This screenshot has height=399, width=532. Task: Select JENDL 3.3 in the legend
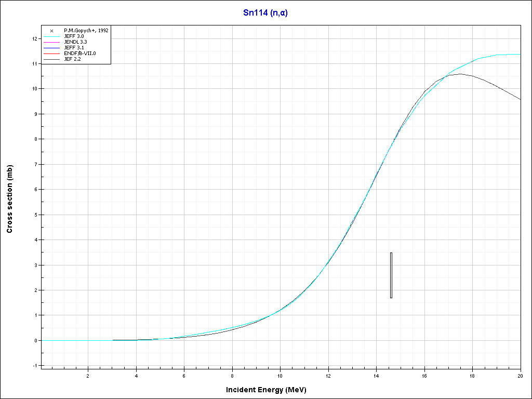tap(76, 42)
